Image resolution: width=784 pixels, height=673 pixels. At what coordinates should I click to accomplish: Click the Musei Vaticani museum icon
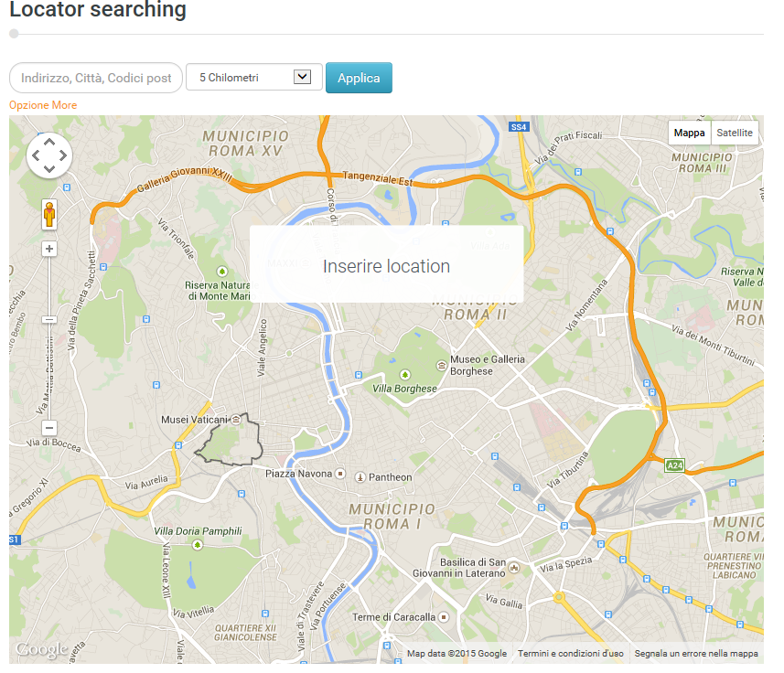[x=236, y=420]
